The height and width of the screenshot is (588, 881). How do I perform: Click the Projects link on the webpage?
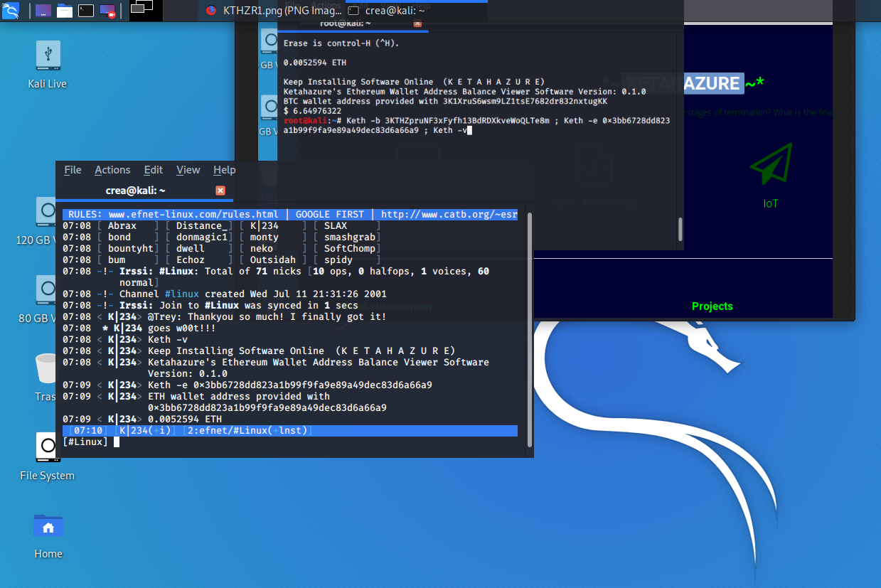pyautogui.click(x=712, y=306)
